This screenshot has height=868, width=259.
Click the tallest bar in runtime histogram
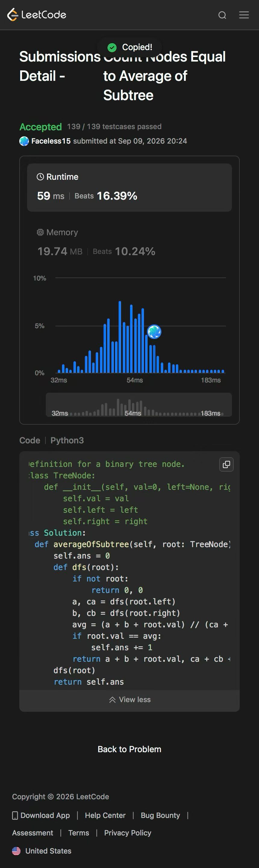tap(120, 337)
